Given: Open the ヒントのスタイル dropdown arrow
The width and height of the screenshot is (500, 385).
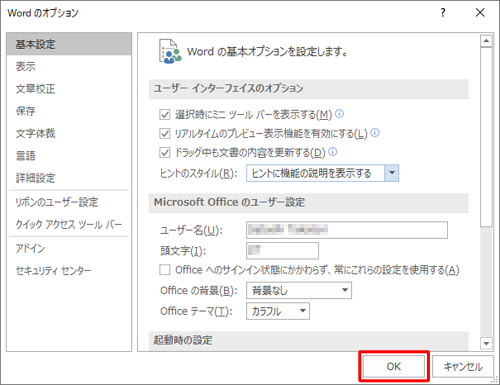Looking at the screenshot, I should [x=392, y=173].
